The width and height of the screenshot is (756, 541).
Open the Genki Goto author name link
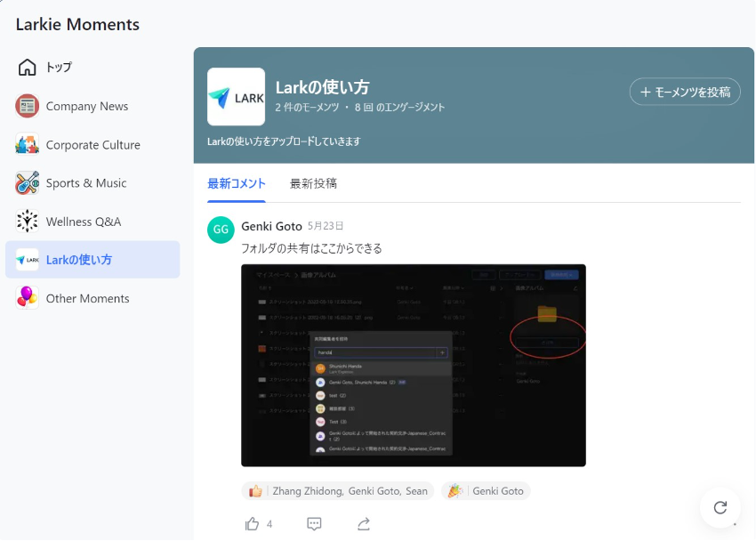pyautogui.click(x=271, y=226)
